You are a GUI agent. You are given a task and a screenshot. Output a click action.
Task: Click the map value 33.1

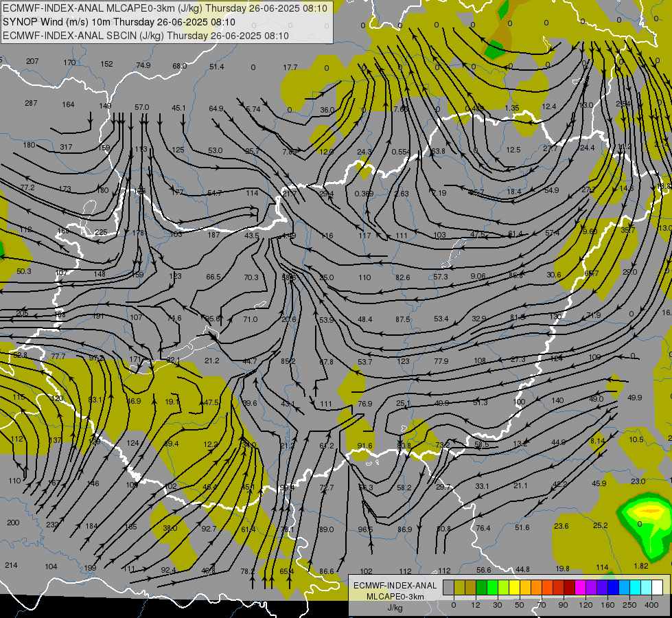tap(482, 486)
